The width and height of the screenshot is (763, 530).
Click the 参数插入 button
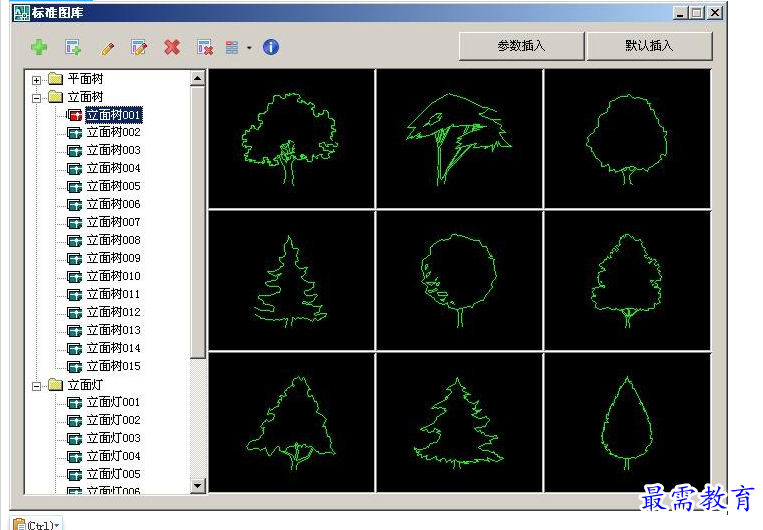point(521,46)
